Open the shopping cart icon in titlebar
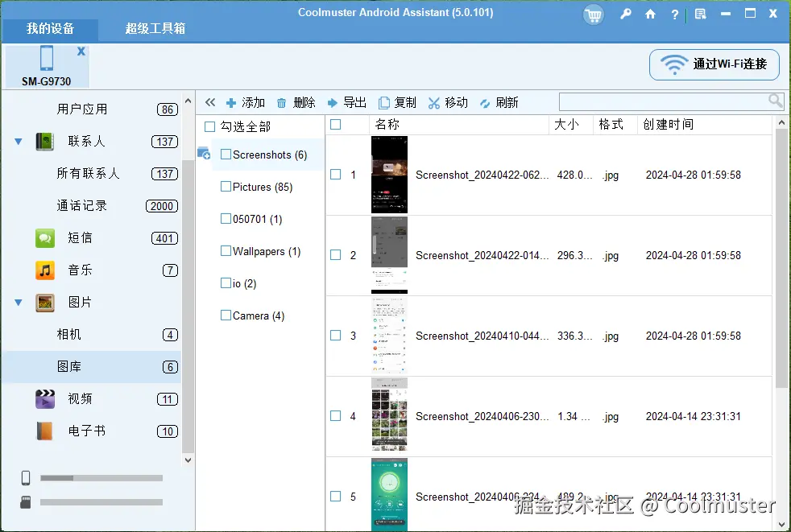The width and height of the screenshot is (791, 532). 594,14
